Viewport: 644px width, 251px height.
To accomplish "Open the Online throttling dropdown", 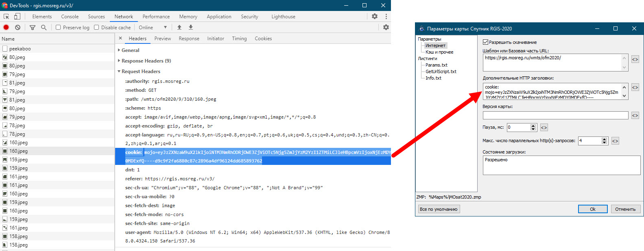I will pyautogui.click(x=153, y=28).
